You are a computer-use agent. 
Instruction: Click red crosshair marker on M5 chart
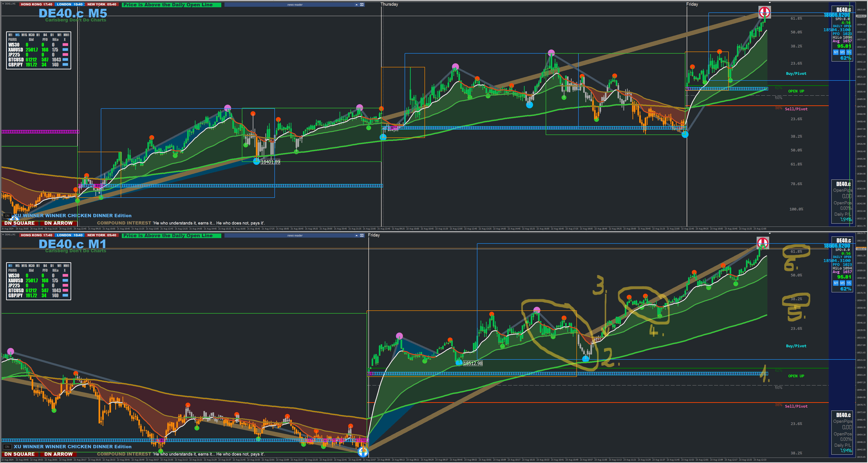click(764, 12)
